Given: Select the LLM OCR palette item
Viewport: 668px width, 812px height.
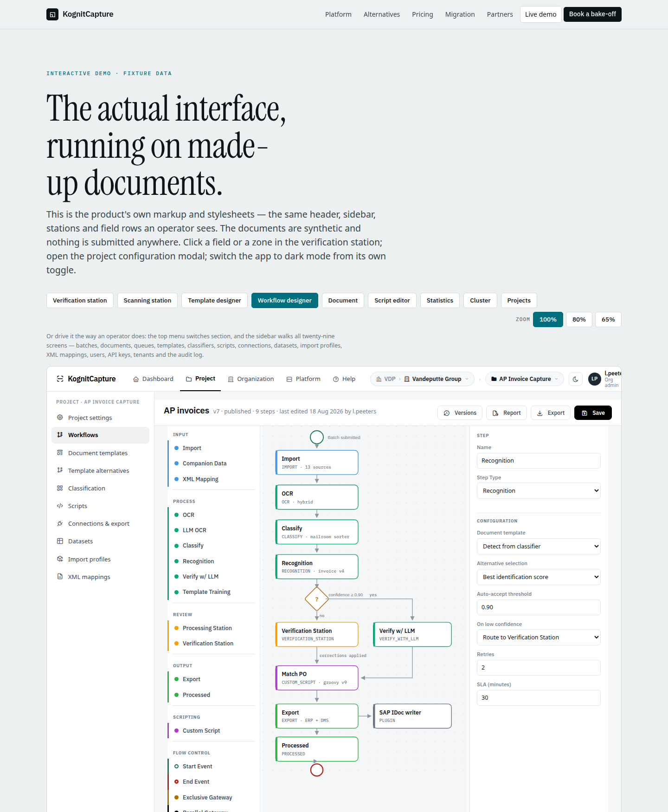Looking at the screenshot, I should point(211,530).
